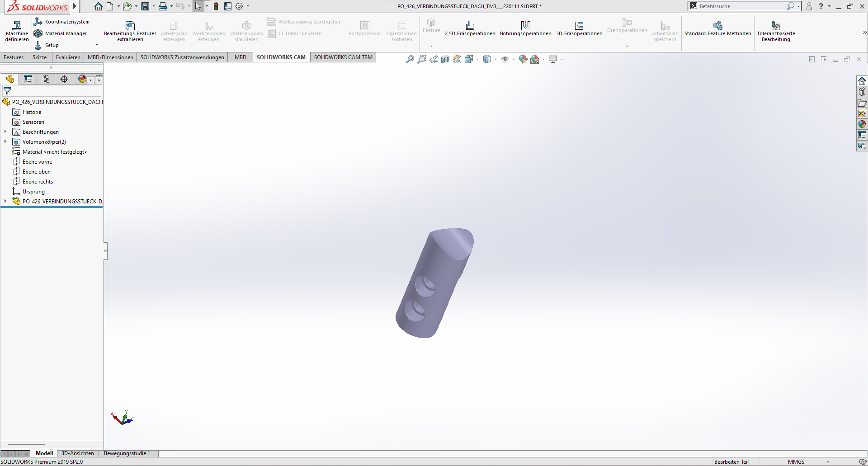868x466 pixels.
Task: Click the Home icon in the quick access toolbar
Action: click(99, 6)
